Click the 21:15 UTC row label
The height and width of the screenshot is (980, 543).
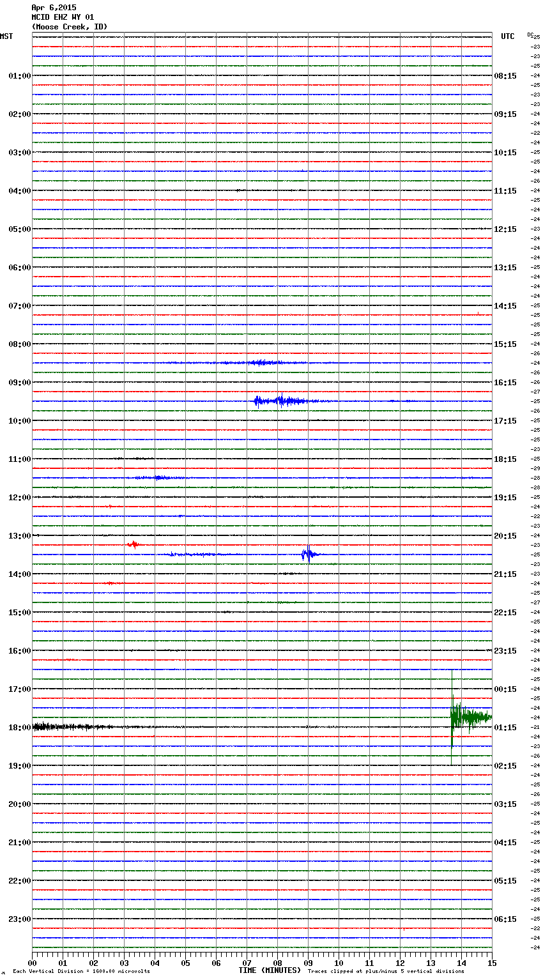coord(505,574)
